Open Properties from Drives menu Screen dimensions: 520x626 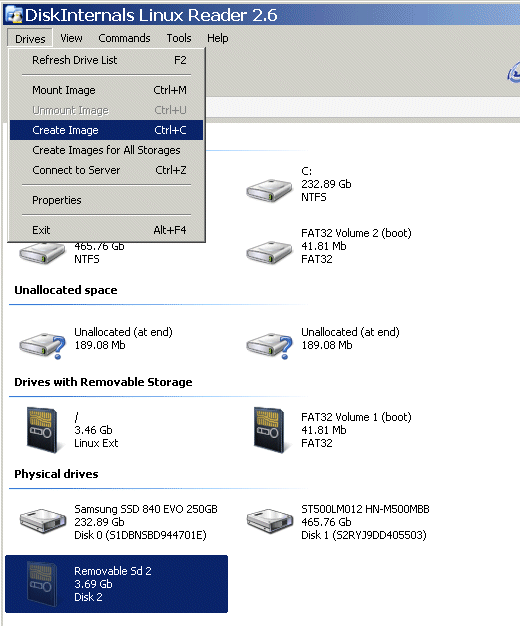pyautogui.click(x=106, y=200)
